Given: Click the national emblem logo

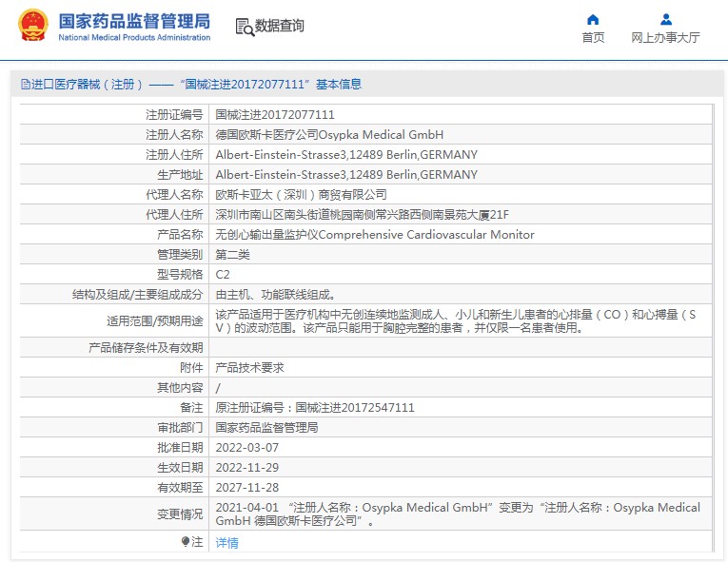Looking at the screenshot, I should coord(33,26).
